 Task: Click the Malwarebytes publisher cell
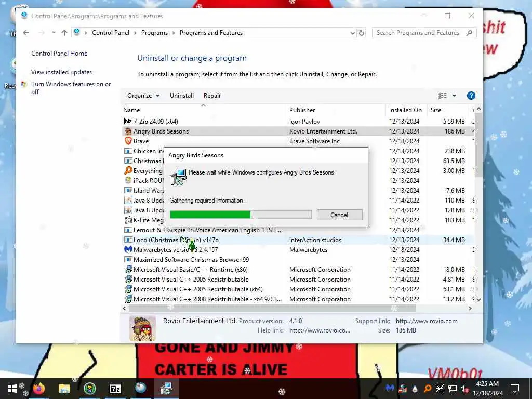308,250
